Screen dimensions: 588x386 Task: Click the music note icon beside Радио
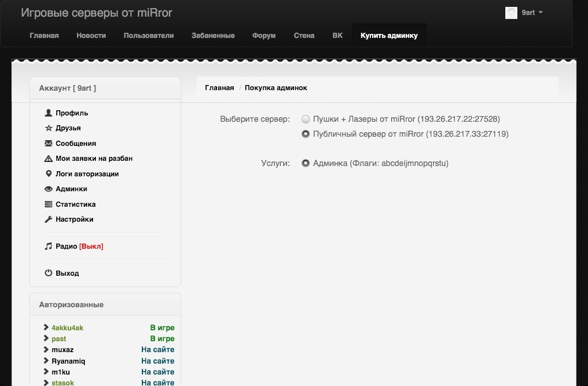(x=48, y=246)
